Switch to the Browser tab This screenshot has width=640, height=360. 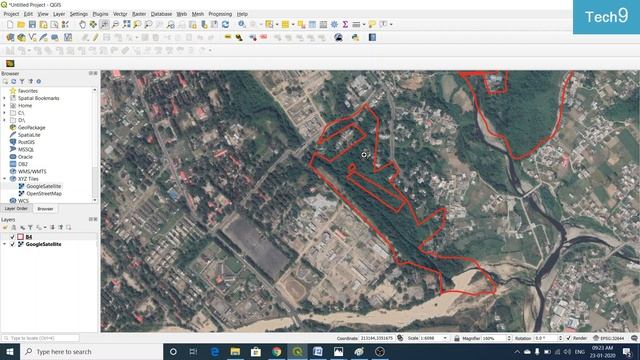pos(45,209)
